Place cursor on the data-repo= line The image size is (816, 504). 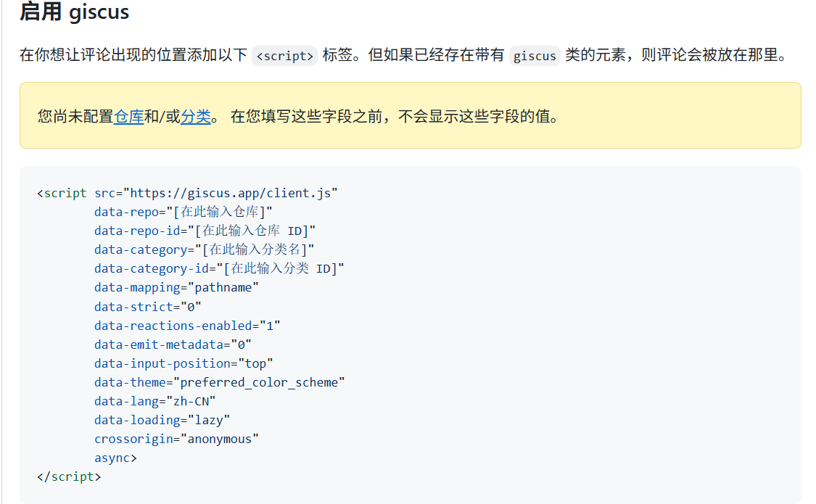pos(183,212)
